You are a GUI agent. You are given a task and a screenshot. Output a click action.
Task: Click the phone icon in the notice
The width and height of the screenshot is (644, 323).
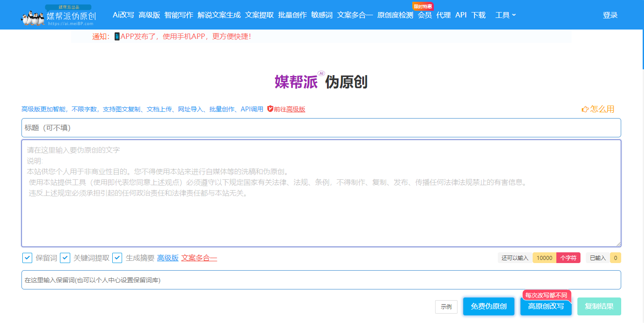coord(117,36)
